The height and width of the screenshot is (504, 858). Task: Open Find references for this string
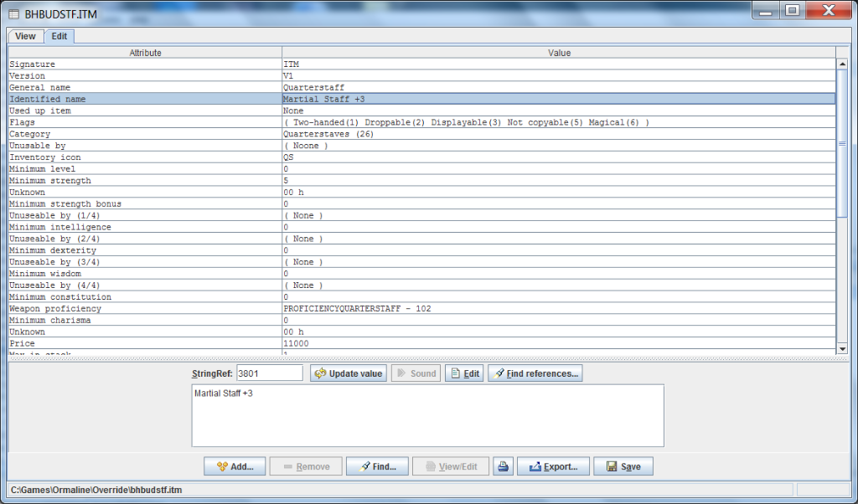coord(535,373)
